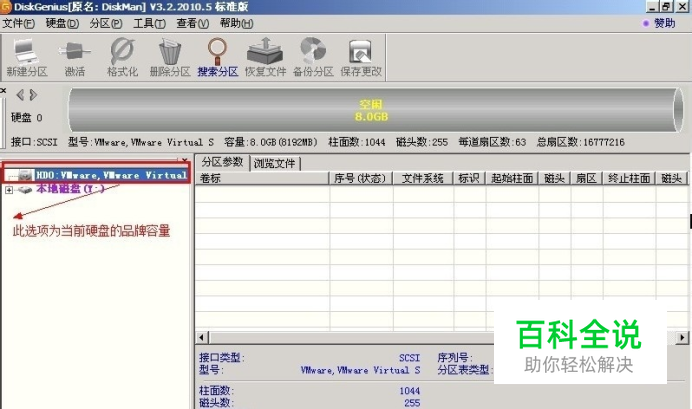Click the 新建分区 (New Partition) toolbar icon
The height and width of the screenshot is (409, 692).
click(26, 58)
